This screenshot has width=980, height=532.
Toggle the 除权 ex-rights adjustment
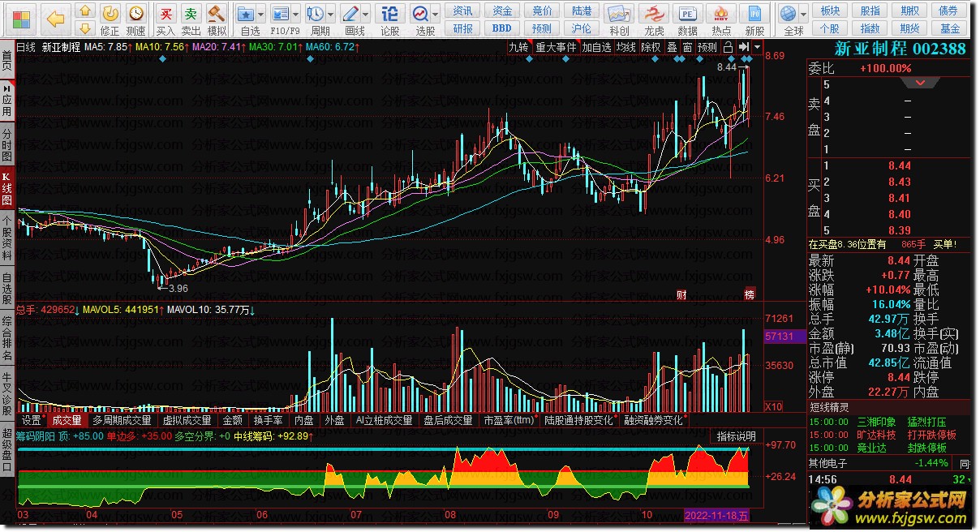(x=651, y=47)
